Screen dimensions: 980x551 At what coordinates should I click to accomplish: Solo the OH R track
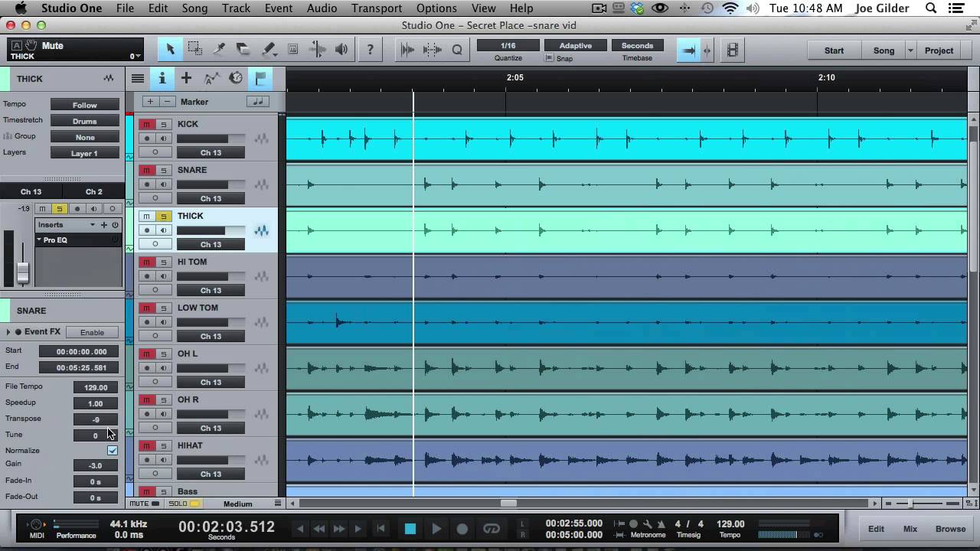pyautogui.click(x=163, y=399)
